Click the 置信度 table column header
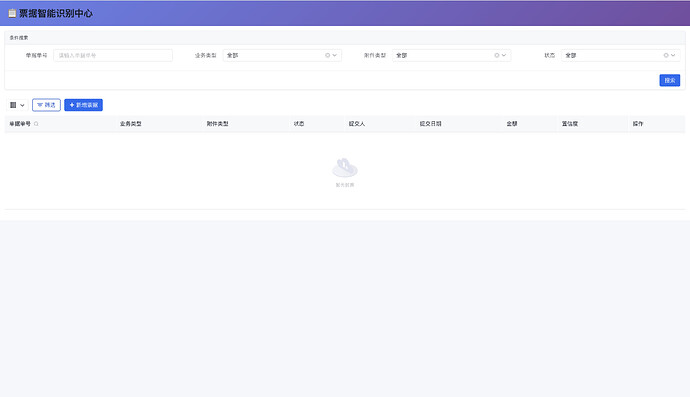Screen dimensions: 690x397 570,124
